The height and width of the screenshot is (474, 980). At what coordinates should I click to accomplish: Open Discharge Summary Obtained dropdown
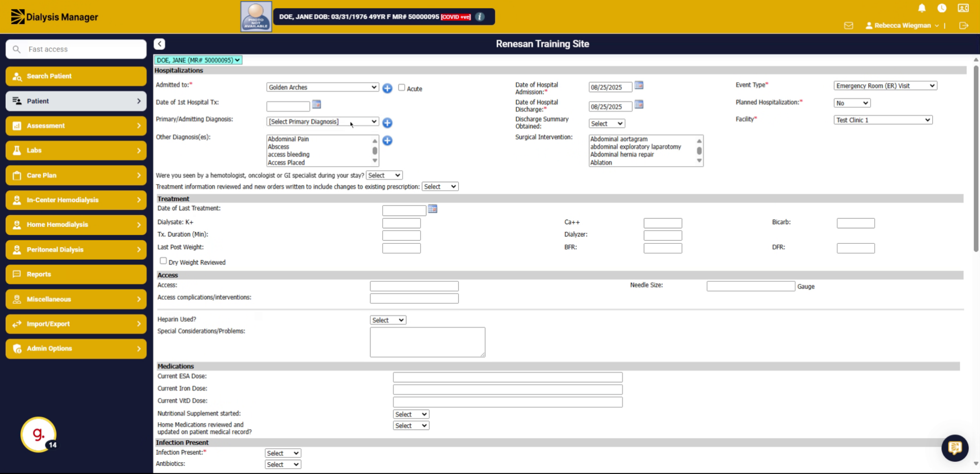[607, 123]
